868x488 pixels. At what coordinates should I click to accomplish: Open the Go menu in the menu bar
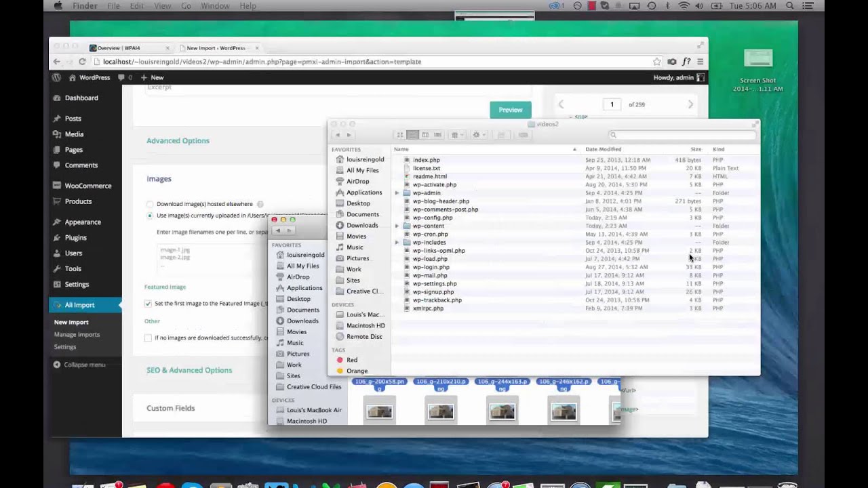click(x=186, y=5)
